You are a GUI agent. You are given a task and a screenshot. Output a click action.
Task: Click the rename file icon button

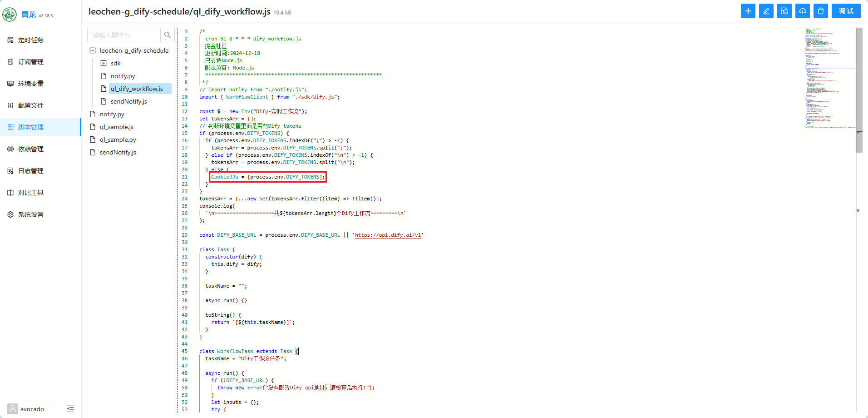click(784, 11)
